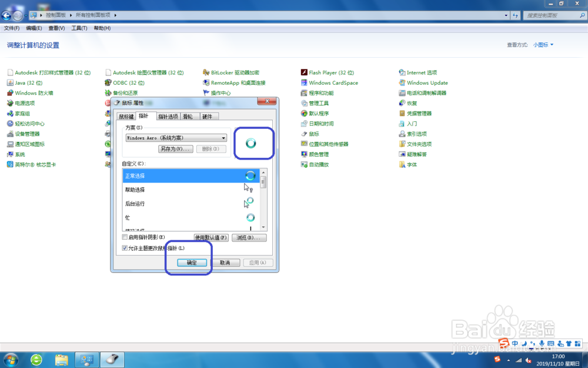Click Sogou microphone voice input icon
This screenshot has height=368, width=588.
pos(542,344)
